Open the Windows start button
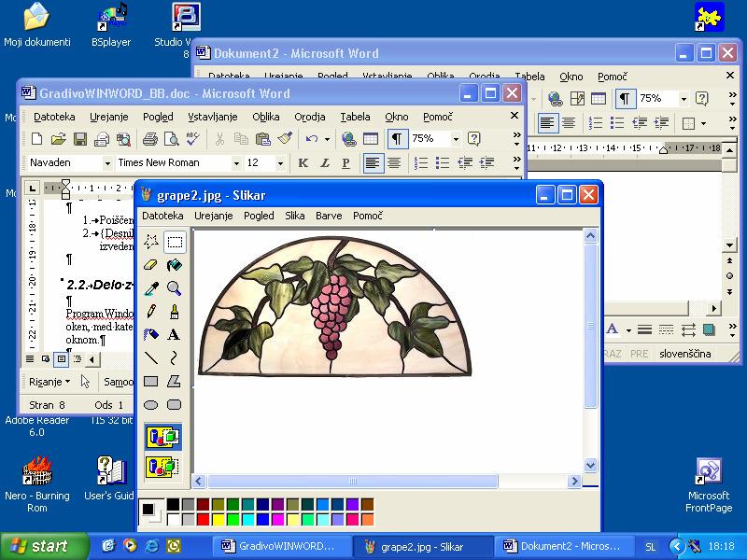The width and height of the screenshot is (747, 560). 44,546
